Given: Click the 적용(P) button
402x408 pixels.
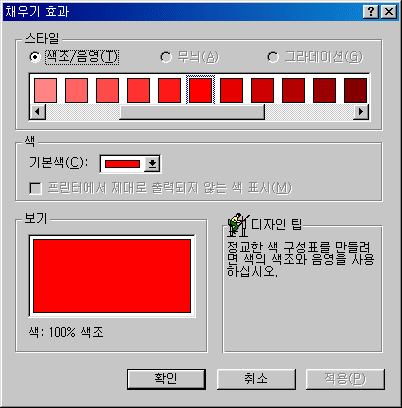Looking at the screenshot, I should point(345,379).
